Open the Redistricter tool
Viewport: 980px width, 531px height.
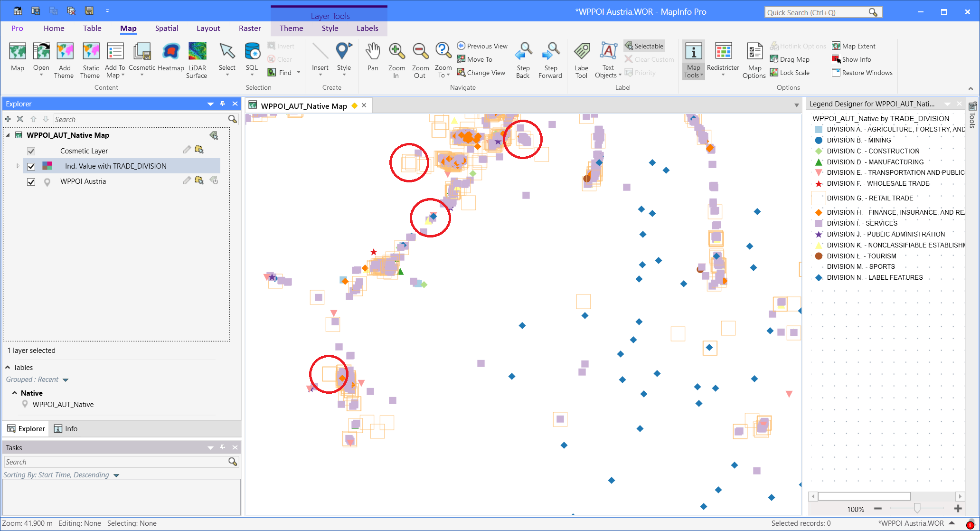coord(723,58)
